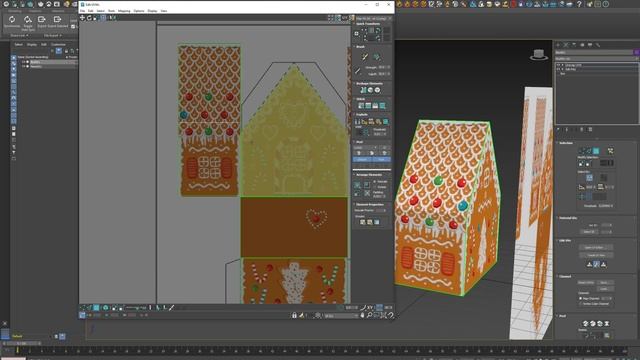Click the Load button in Channel rollout
The width and height of the screenshot is (640, 360).
coord(604,289)
